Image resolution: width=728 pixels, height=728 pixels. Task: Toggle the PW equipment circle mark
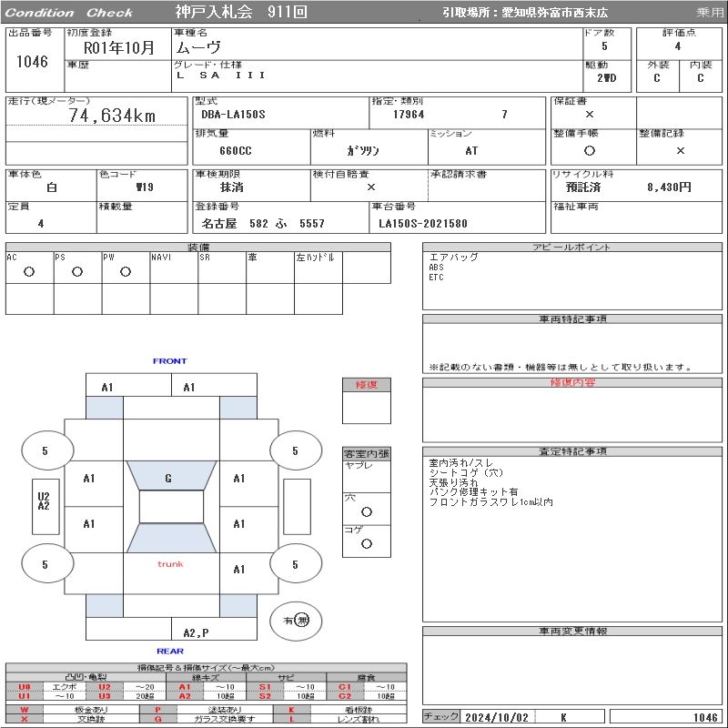click(x=126, y=271)
